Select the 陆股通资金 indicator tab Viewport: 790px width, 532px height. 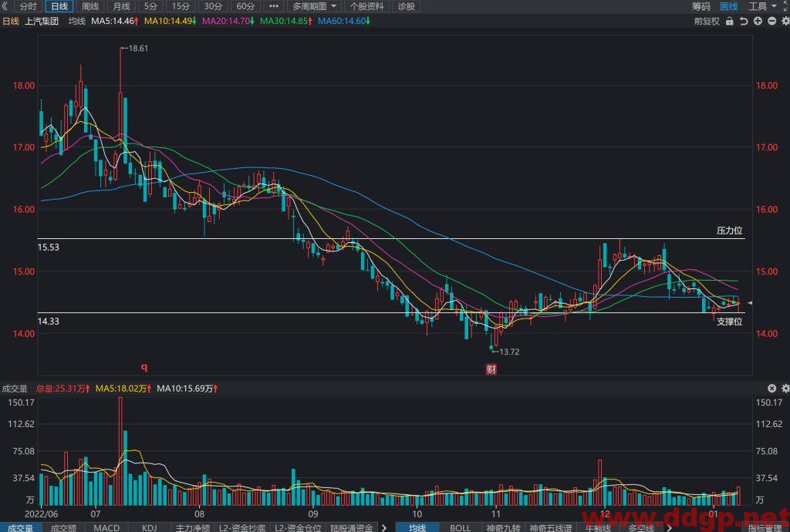click(352, 527)
